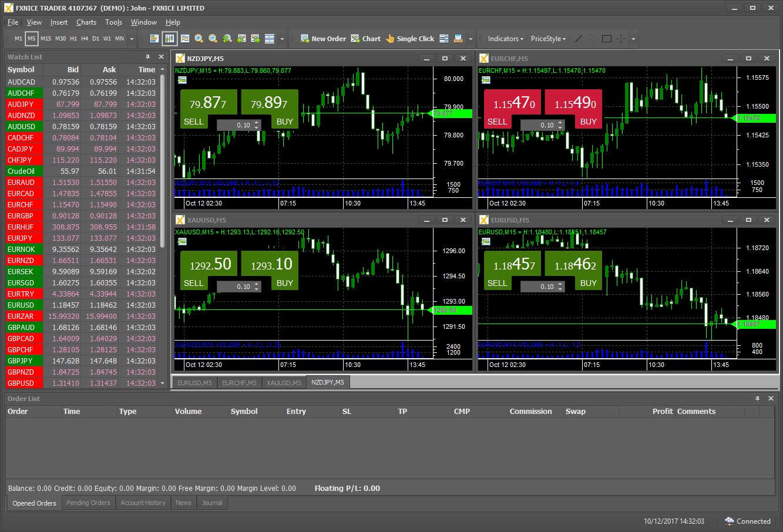Viewport: 783px width, 532px height.
Task: Switch to M30 timeframe
Action: tap(61, 39)
